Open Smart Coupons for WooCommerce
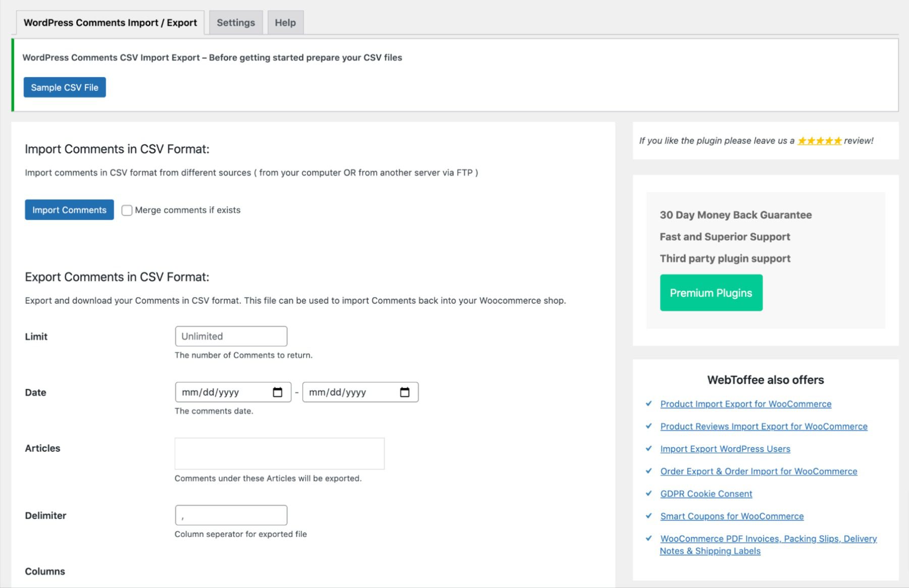Viewport: 909px width, 588px height. coord(732,516)
